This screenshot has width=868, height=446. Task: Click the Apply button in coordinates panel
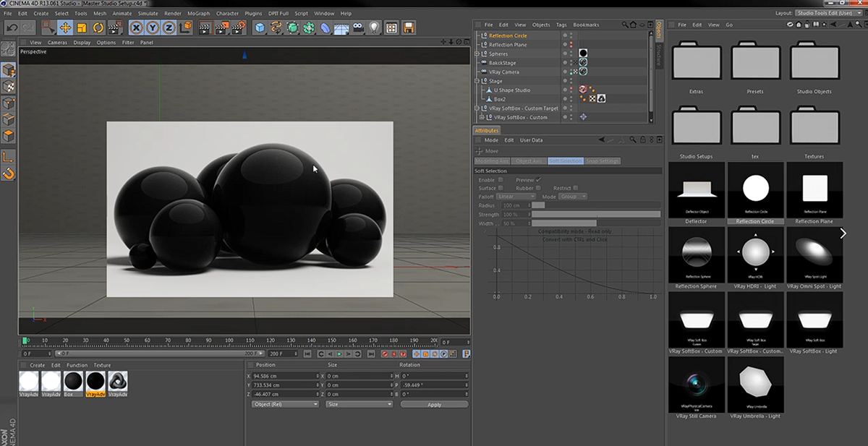(x=434, y=405)
